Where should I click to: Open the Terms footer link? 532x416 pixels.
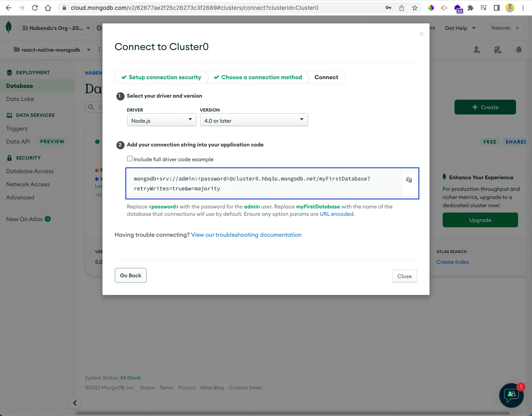pyautogui.click(x=166, y=388)
